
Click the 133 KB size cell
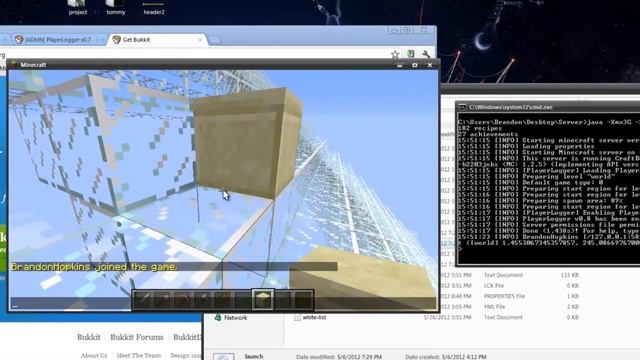pyautogui.click(x=570, y=275)
